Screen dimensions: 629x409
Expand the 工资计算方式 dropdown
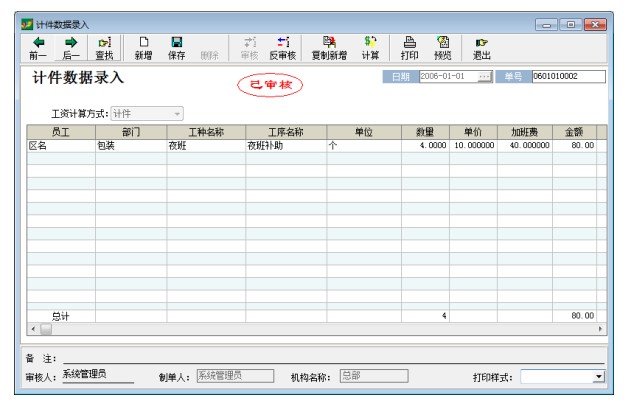point(177,114)
